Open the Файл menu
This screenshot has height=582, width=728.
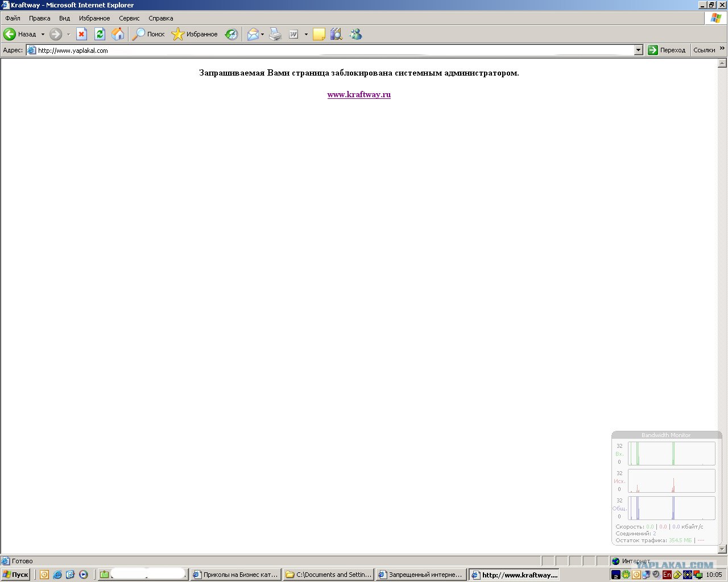(x=13, y=18)
